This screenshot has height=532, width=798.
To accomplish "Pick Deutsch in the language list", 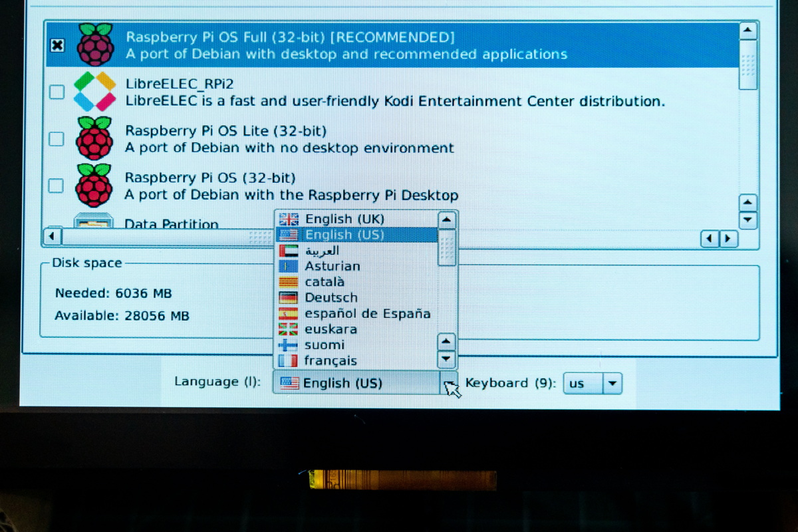I will [356, 297].
